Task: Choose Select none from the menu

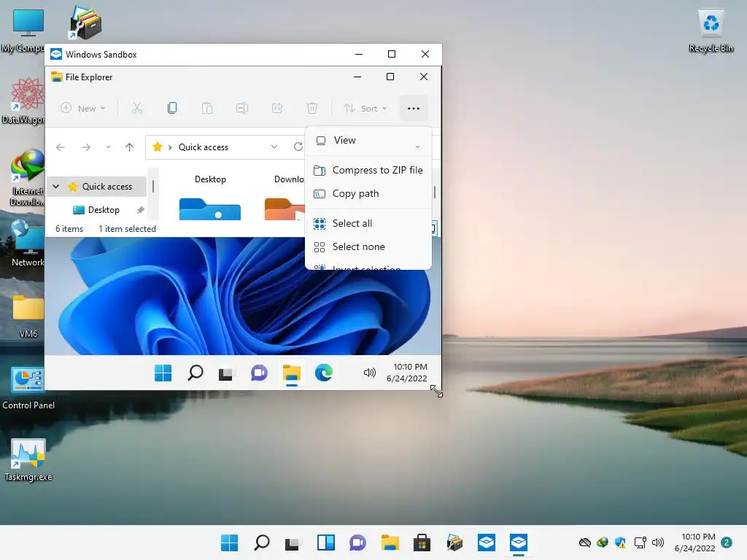Action: pyautogui.click(x=368, y=246)
